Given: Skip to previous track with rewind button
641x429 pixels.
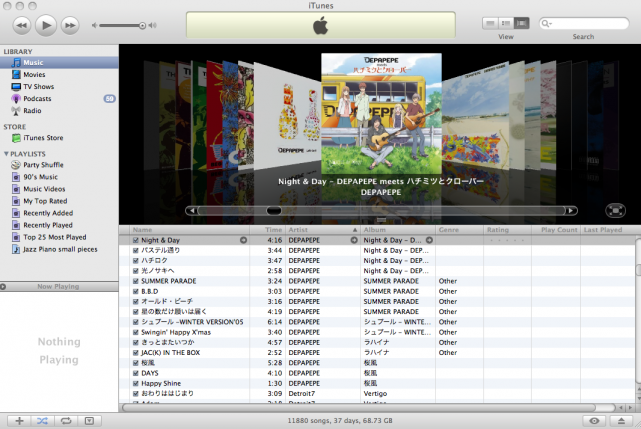Looking at the screenshot, I should [22, 25].
